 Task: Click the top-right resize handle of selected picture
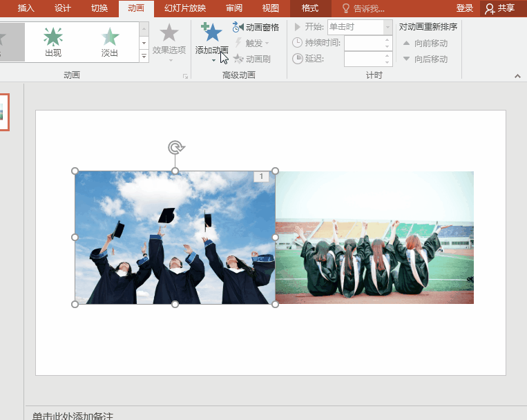[x=275, y=171]
